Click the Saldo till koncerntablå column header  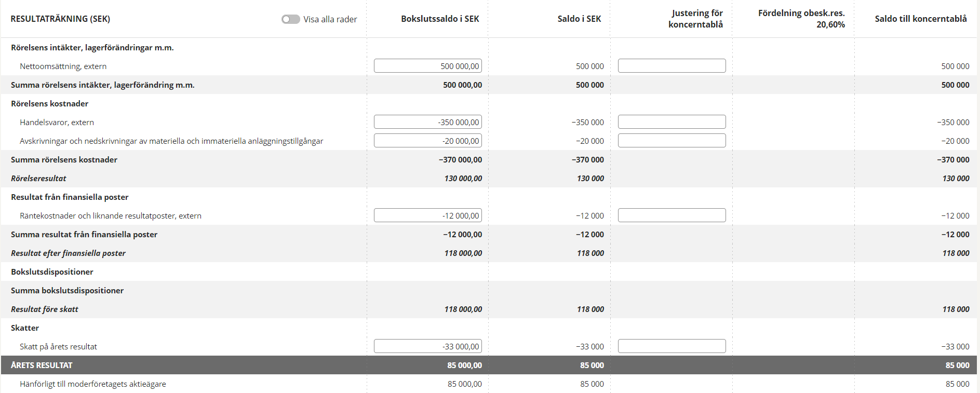pos(920,19)
